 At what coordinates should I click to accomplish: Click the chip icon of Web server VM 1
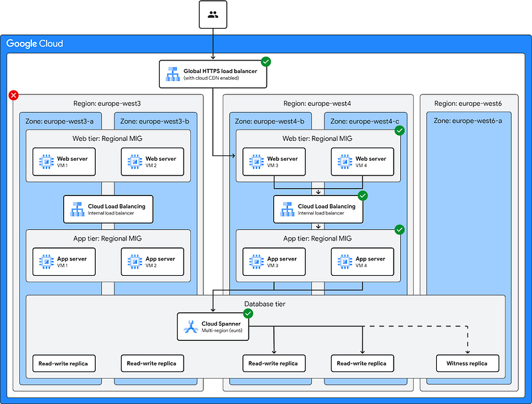46,161
